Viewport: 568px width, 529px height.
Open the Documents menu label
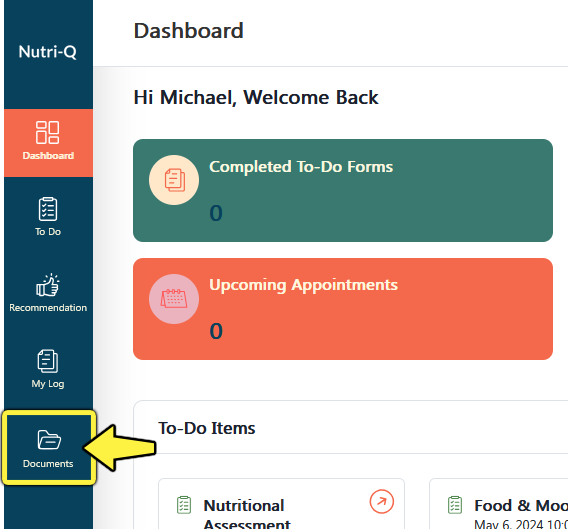(x=48, y=463)
